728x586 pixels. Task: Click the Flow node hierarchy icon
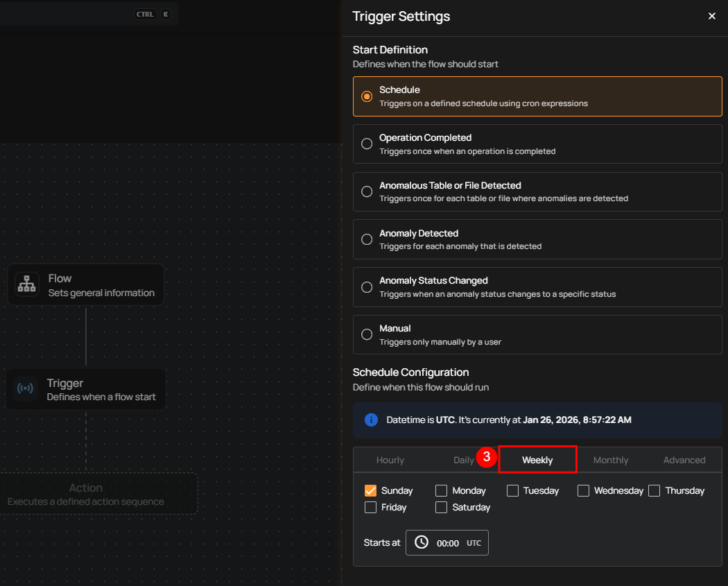(27, 284)
